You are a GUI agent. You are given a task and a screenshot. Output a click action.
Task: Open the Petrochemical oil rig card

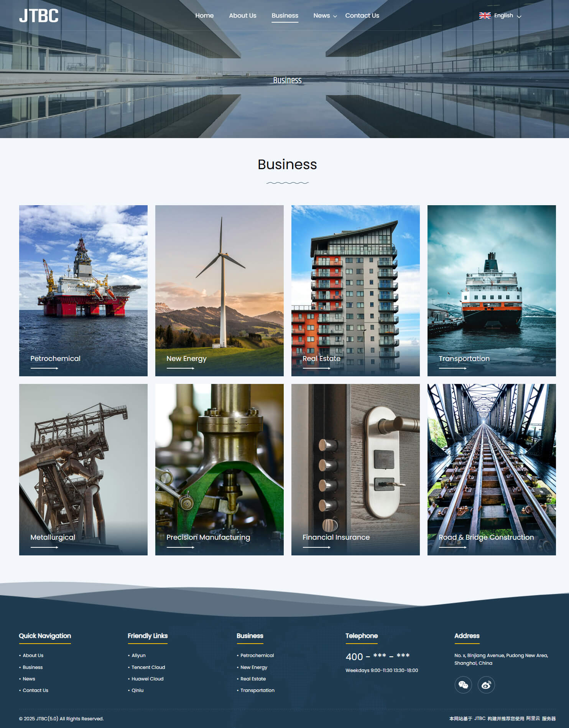(83, 291)
